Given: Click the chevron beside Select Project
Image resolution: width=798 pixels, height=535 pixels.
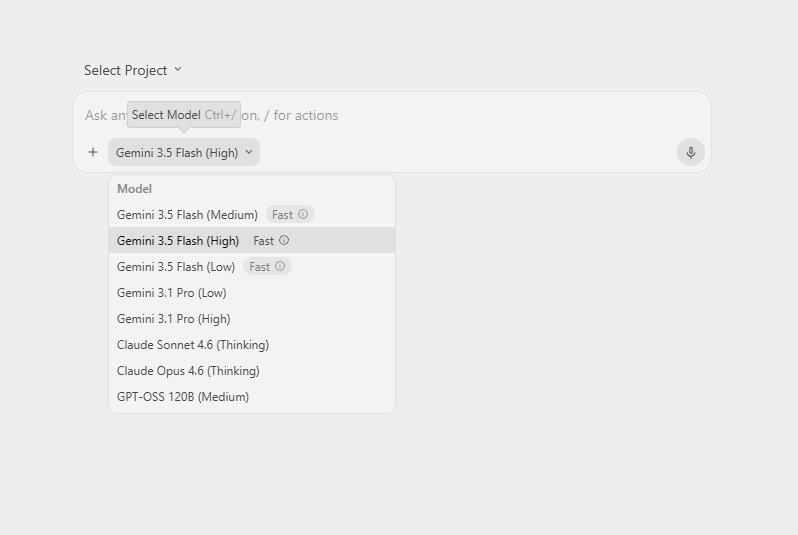Looking at the screenshot, I should point(178,69).
